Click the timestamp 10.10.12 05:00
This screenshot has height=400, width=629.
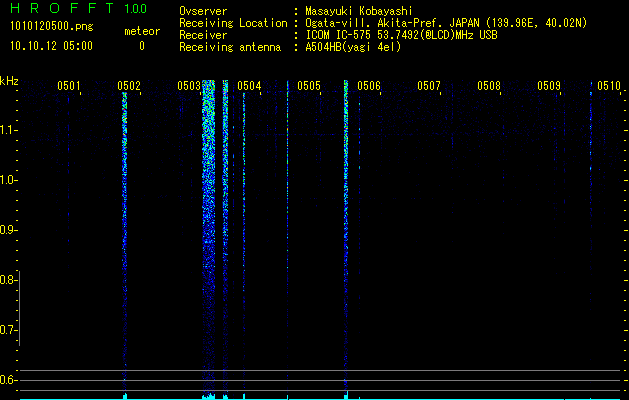[x=51, y=46]
